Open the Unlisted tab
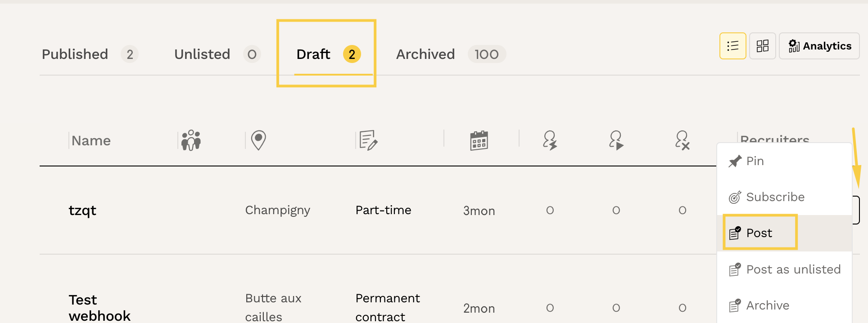Screen dimensions: 868x323 202,54
